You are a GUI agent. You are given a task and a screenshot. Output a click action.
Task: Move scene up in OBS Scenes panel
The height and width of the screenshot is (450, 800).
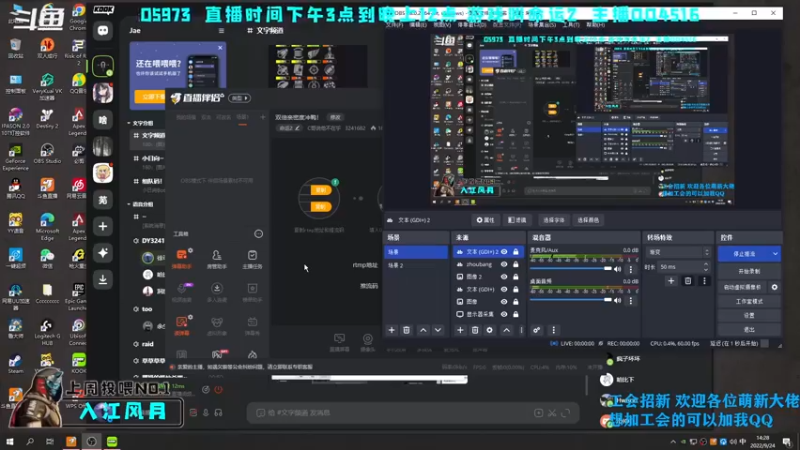[x=423, y=330]
